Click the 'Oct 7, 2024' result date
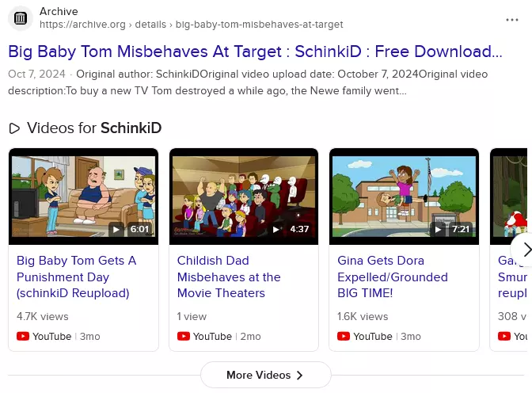The height and width of the screenshot is (393, 532). click(x=36, y=74)
